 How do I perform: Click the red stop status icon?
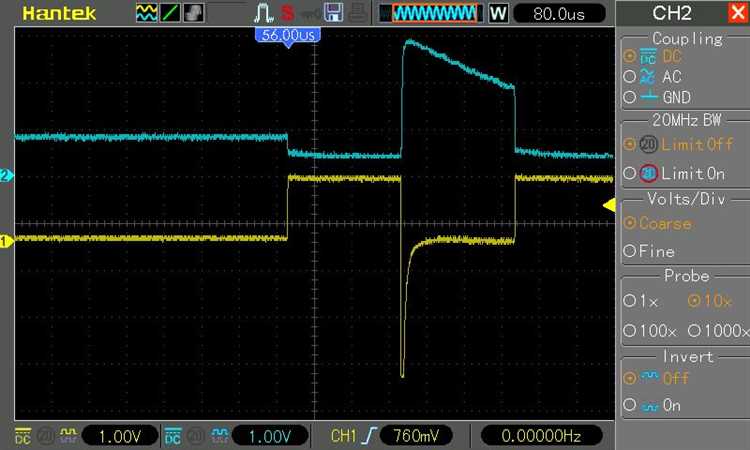287,13
